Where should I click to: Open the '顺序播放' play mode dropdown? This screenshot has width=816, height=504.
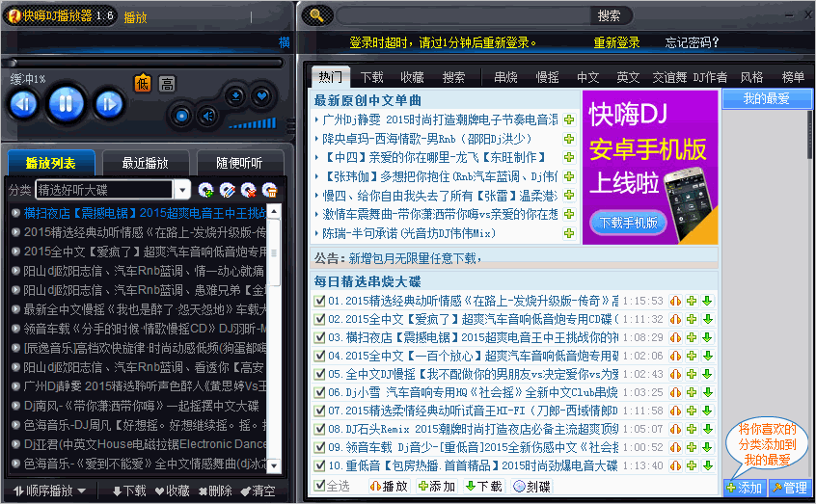tap(49, 491)
